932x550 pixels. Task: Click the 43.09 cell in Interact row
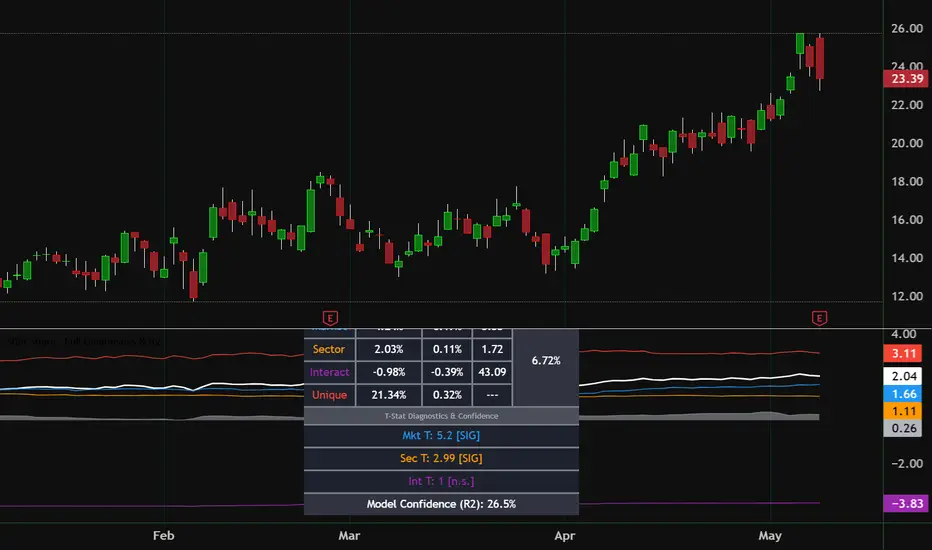[492, 372]
